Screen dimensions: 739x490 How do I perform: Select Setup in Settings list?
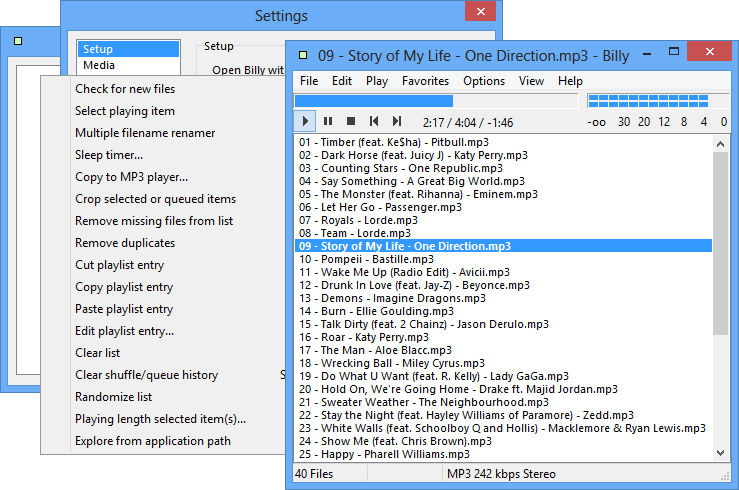point(128,49)
